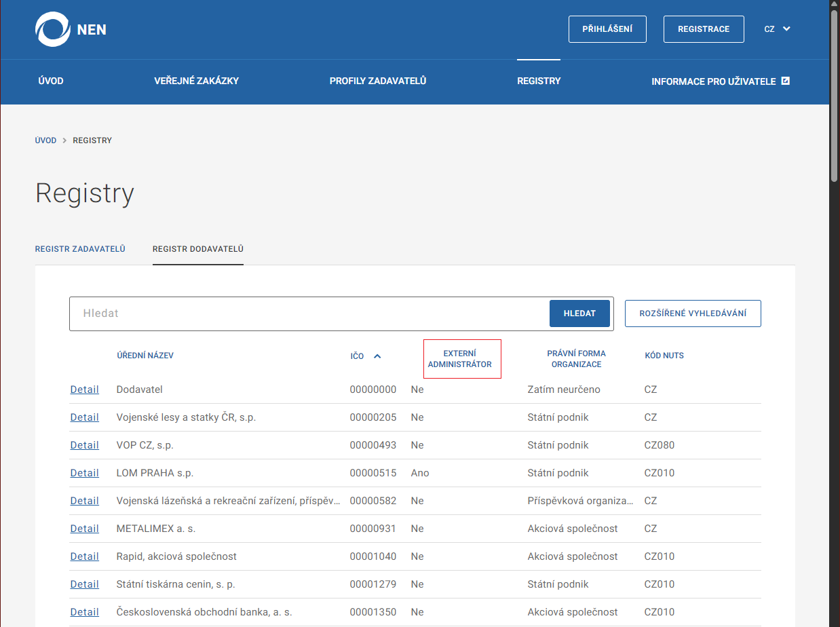Open Profily zadavatelů in navigation
Viewport: 840px width, 627px height.
(377, 81)
